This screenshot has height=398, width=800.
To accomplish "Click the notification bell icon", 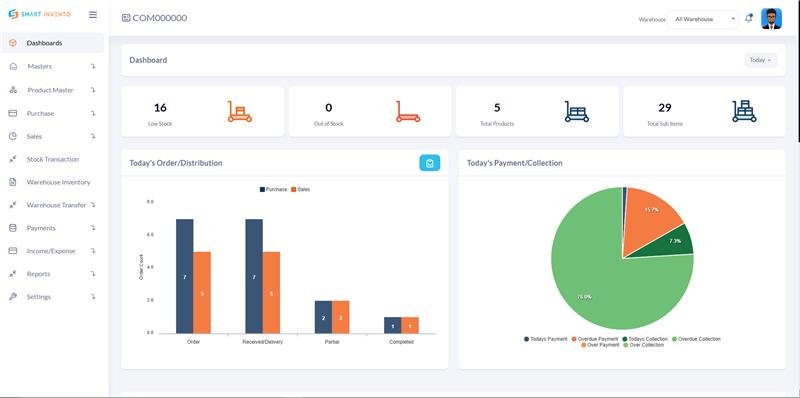I will [x=748, y=18].
